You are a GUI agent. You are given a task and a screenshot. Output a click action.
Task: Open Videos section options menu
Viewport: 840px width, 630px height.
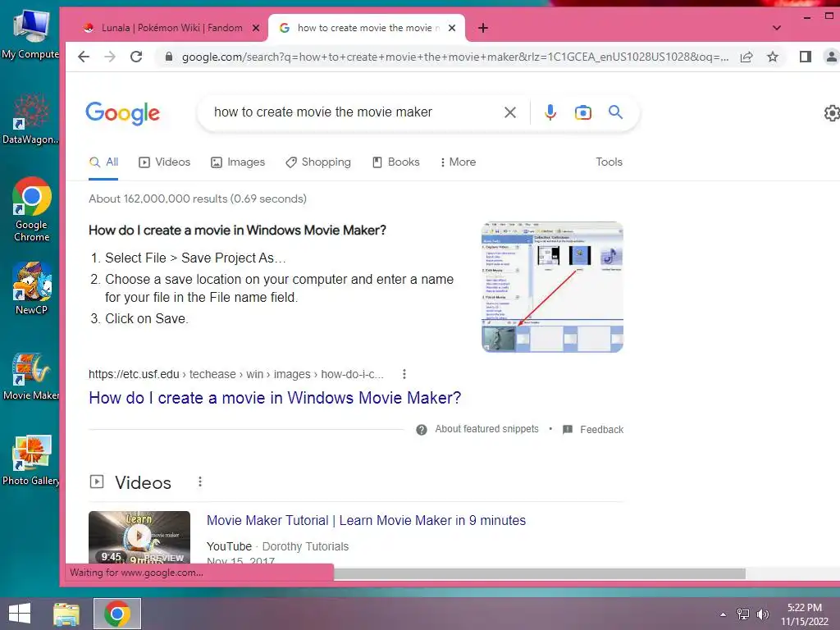tap(200, 482)
